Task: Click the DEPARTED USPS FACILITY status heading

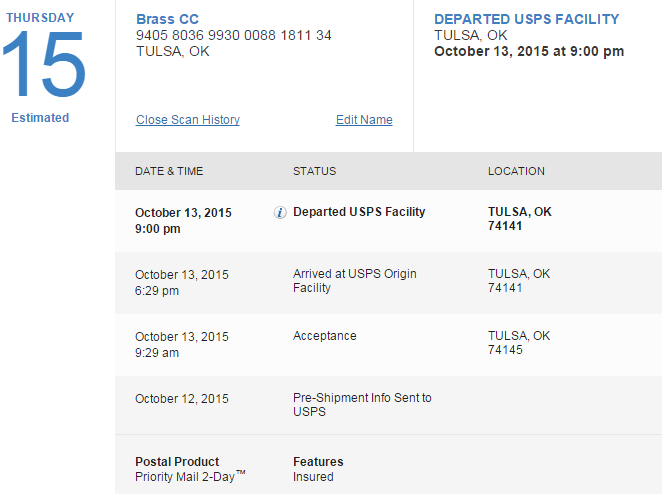Action: [526, 19]
